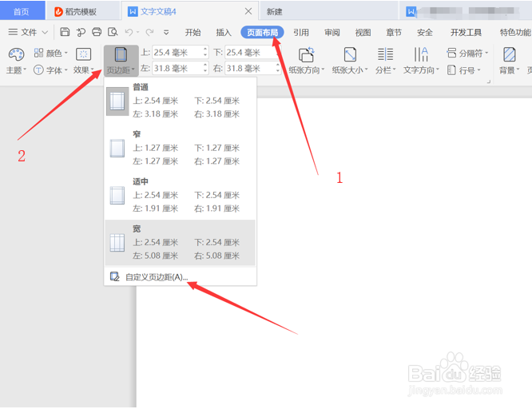The image size is (532, 409).
Task: Expand the quick access toolbar customize arrow
Action: point(166,32)
